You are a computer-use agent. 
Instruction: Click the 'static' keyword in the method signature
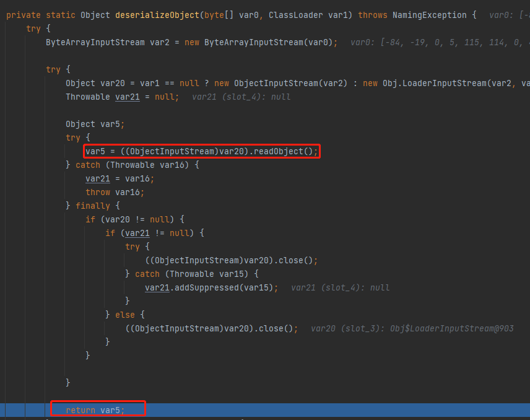(x=61, y=15)
